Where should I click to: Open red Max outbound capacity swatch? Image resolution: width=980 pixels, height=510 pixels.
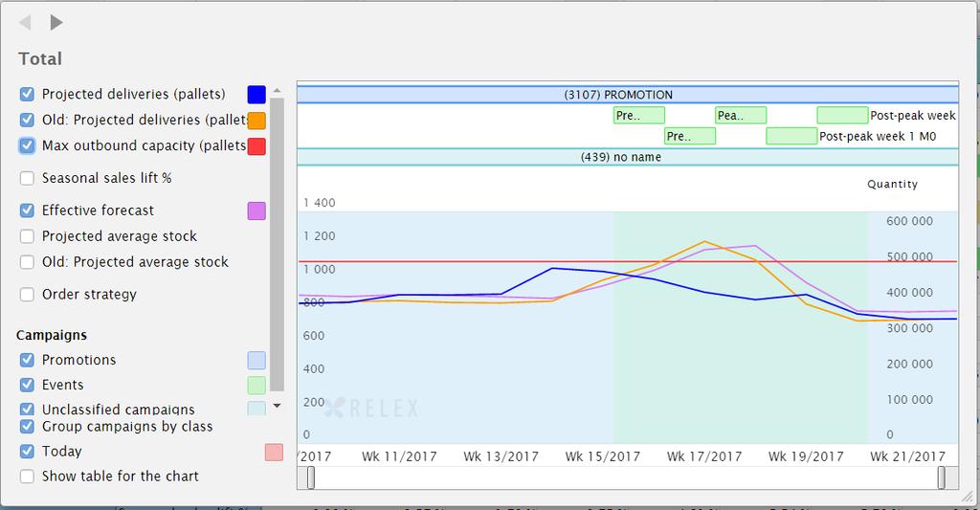pos(256,146)
